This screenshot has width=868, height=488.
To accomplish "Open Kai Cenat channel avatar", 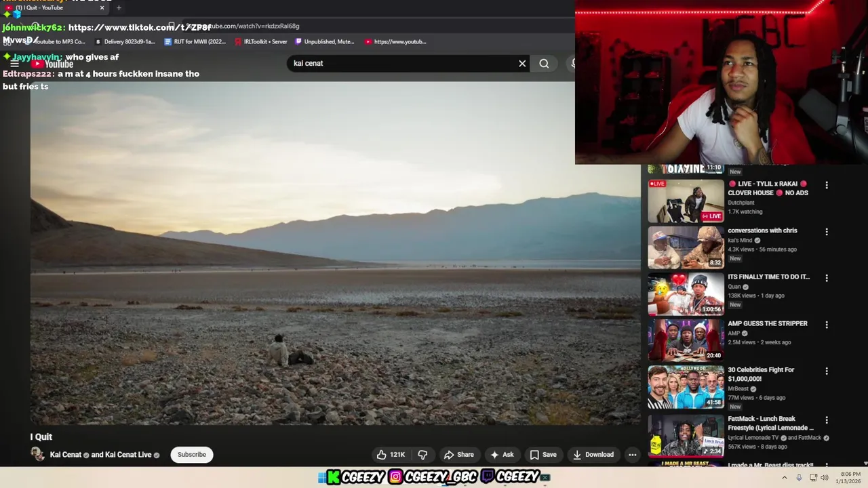I will click(x=38, y=455).
